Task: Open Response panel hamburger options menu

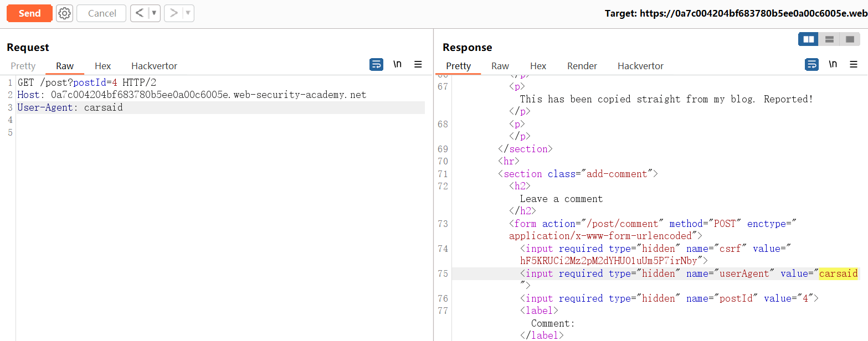Action: [854, 65]
